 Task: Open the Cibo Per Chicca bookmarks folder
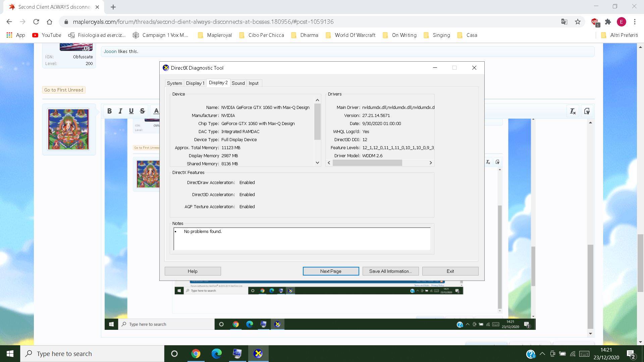coord(261,35)
